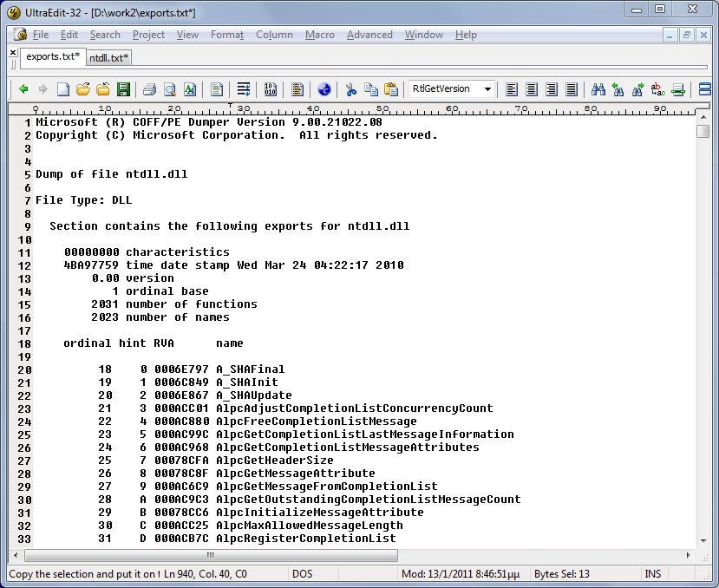Click 'A_SHAFinal' on line 20
The image size is (719, 588).
click(251, 369)
